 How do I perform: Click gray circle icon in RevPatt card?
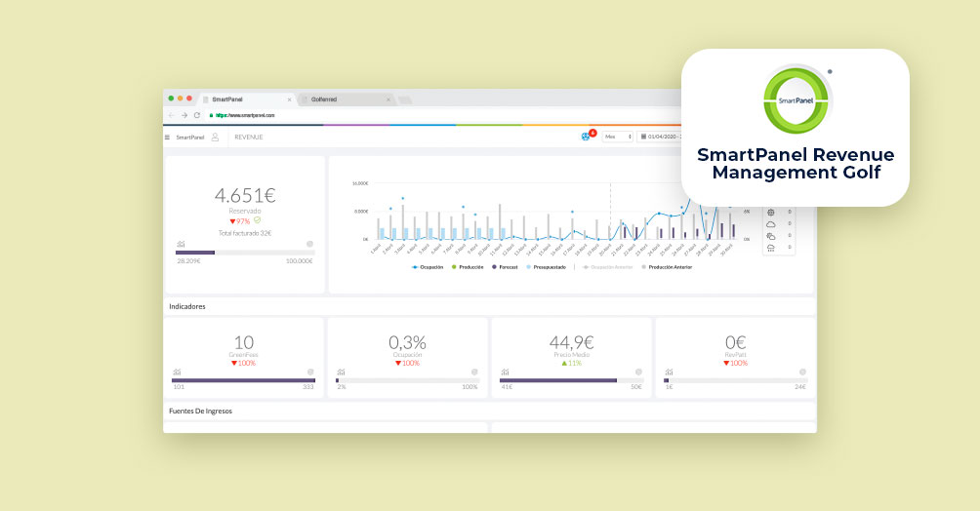802,372
